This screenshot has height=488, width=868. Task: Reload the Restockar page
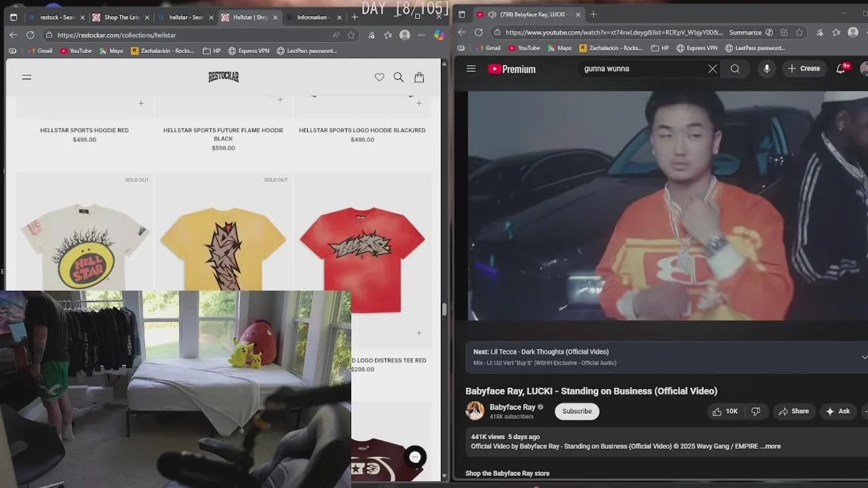[x=31, y=35]
